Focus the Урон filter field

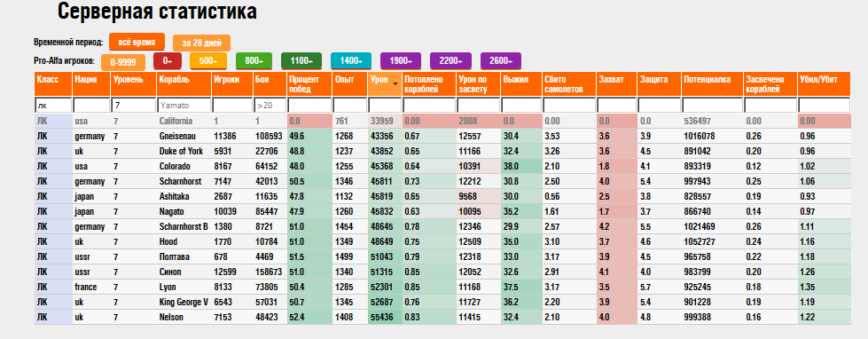pos(385,105)
